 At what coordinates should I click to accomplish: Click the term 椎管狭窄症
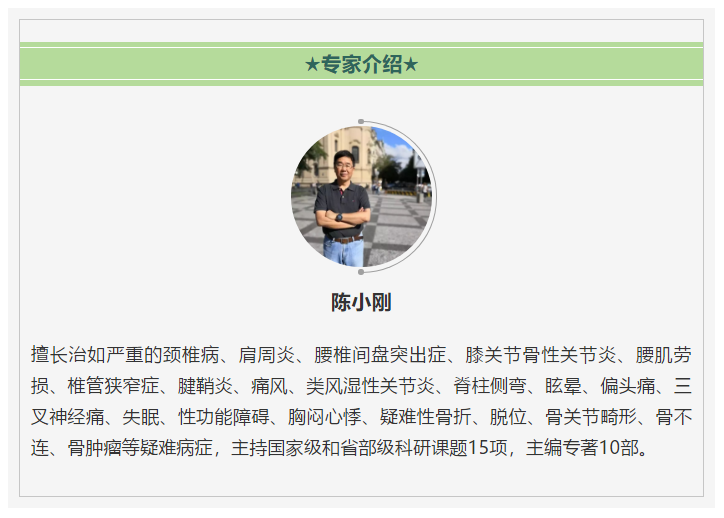[x=114, y=386]
